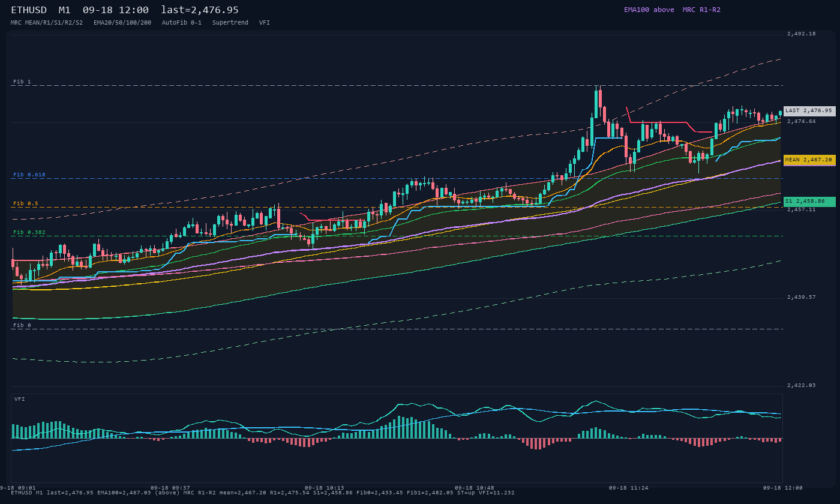Select the M1 timeframe label

[65, 10]
